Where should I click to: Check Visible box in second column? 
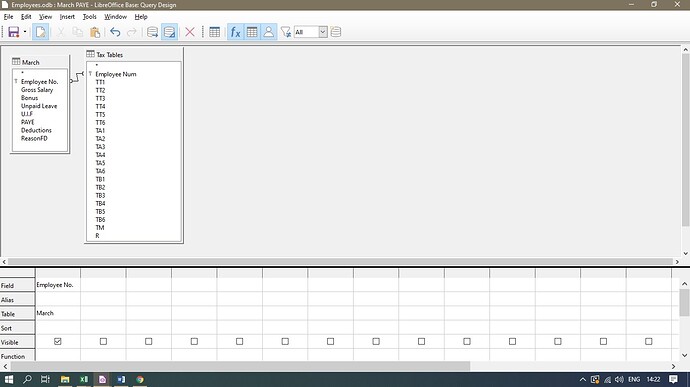[103, 341]
